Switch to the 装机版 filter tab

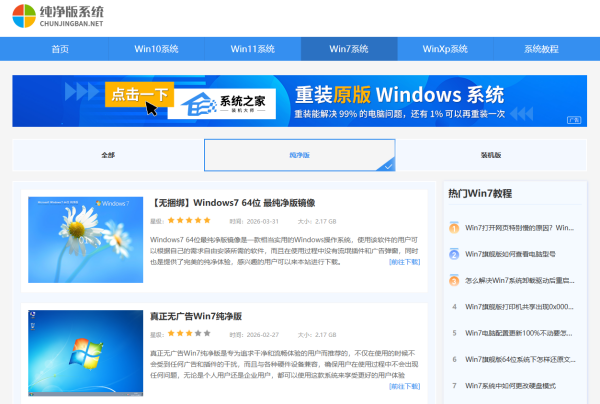tap(491, 155)
